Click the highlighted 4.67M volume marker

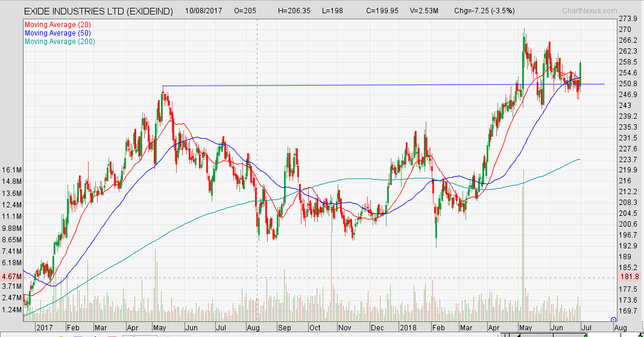pos(11,277)
